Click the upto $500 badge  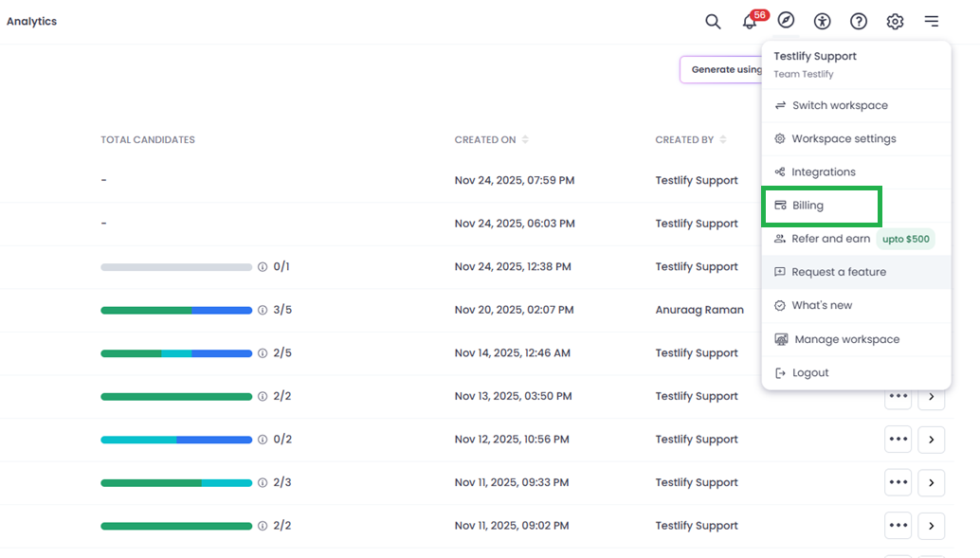click(x=906, y=240)
